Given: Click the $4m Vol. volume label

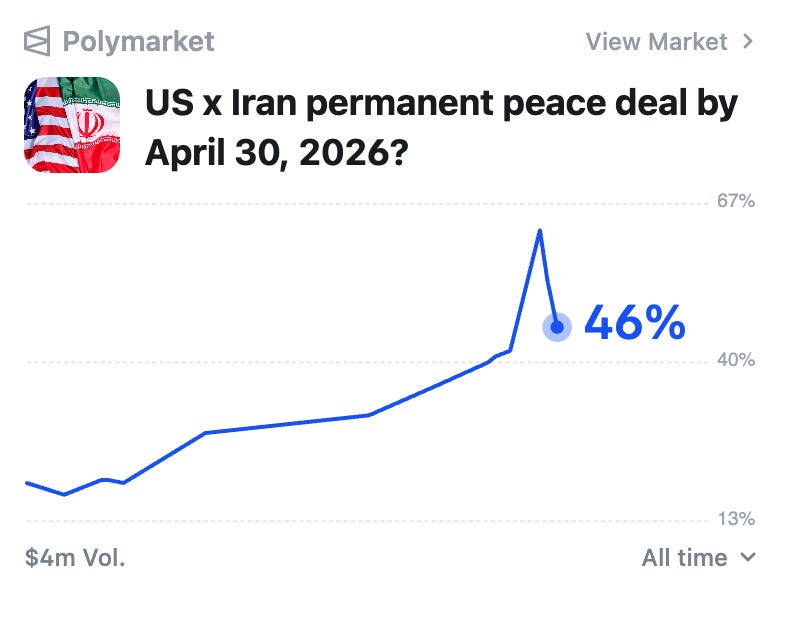Looking at the screenshot, I should coord(75,558).
